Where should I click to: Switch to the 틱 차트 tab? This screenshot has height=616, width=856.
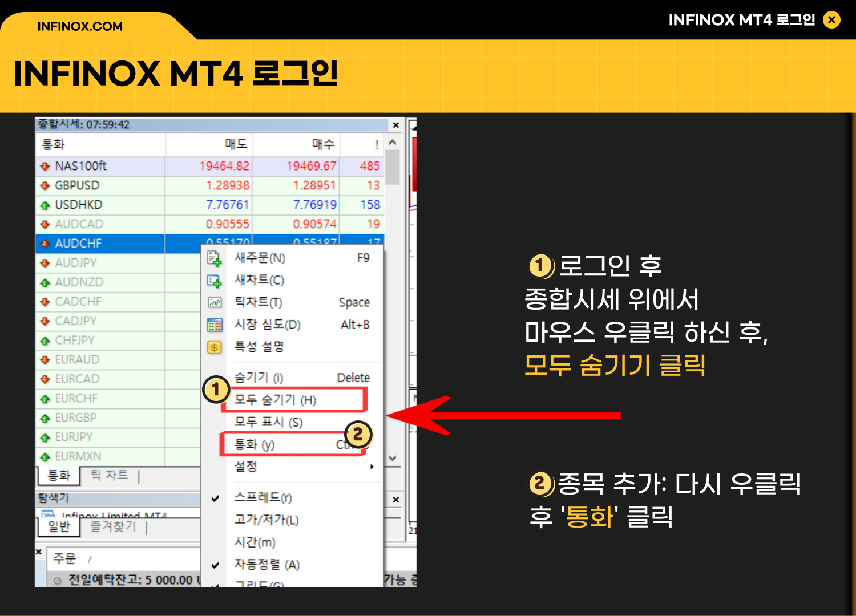[110, 476]
